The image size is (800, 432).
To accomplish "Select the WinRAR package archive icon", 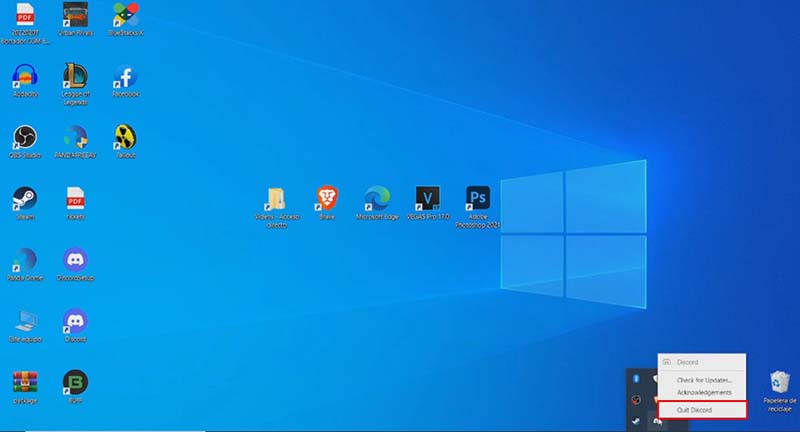I will coord(25,387).
